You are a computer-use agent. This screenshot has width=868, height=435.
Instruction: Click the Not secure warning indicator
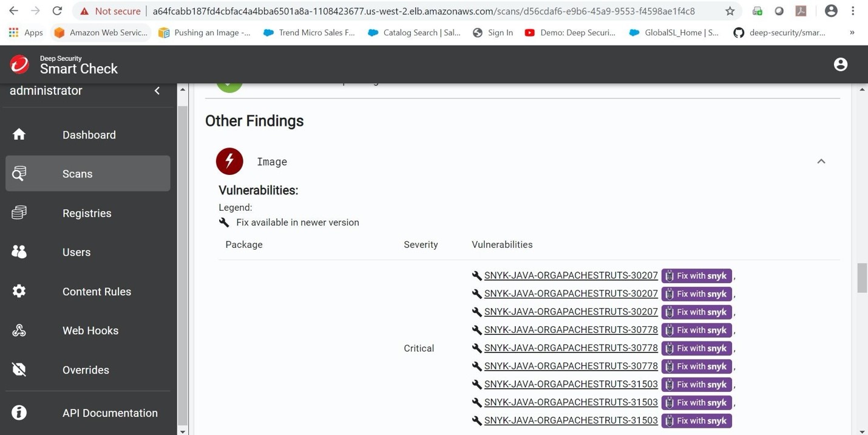pos(110,11)
